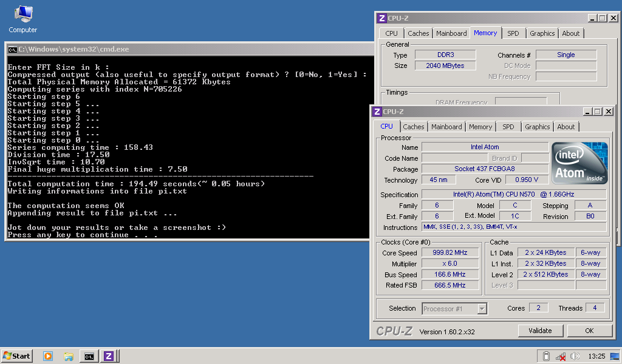Click Level 2 value 2 x 512 KBytes
Viewport: 622px width, 364px height.
[545, 274]
